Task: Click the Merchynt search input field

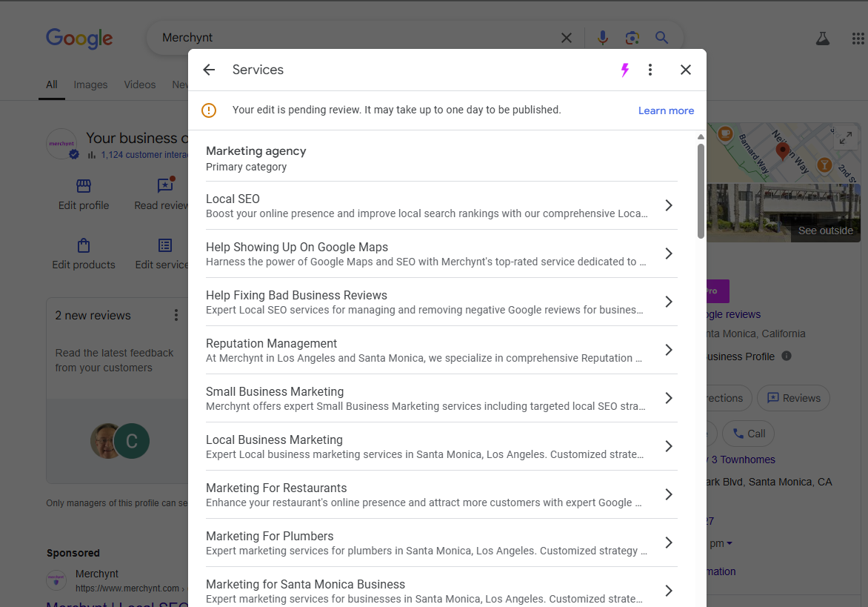Action: 354,38
